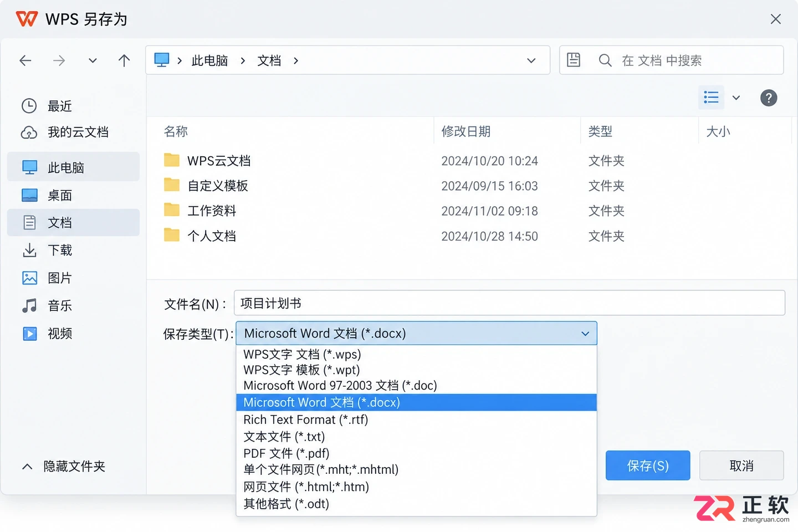Open the view options dropdown arrow

pos(736,98)
